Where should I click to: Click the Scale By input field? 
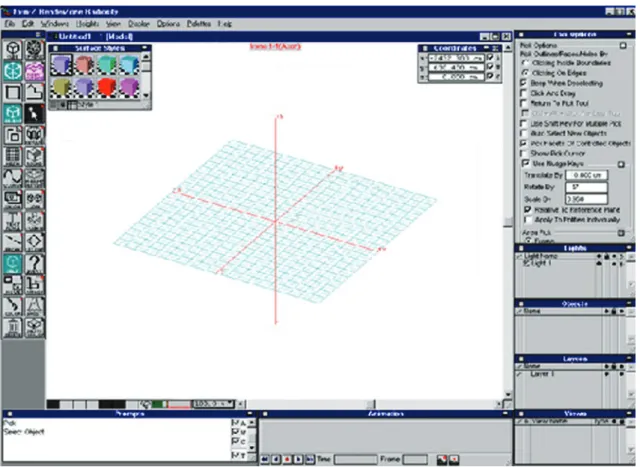[x=587, y=199]
